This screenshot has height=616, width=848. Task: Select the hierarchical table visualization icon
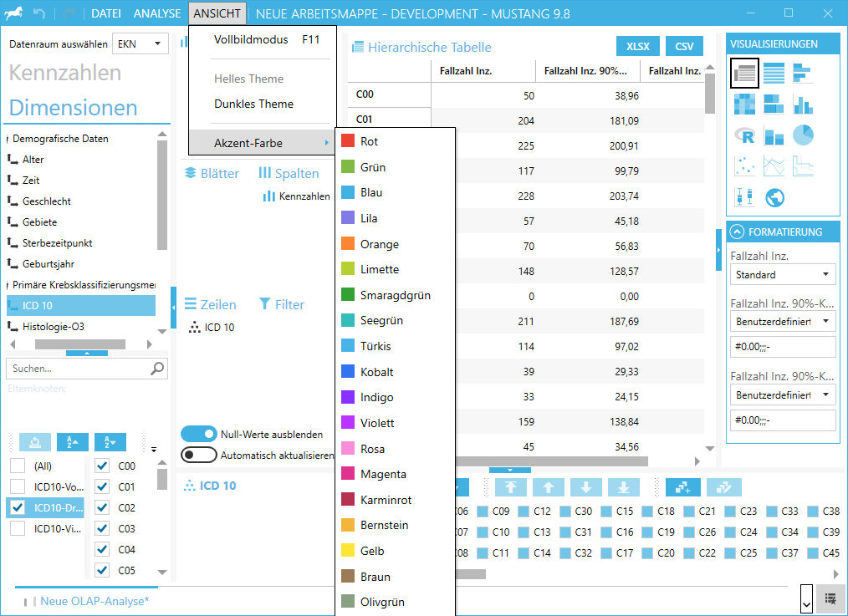point(744,73)
